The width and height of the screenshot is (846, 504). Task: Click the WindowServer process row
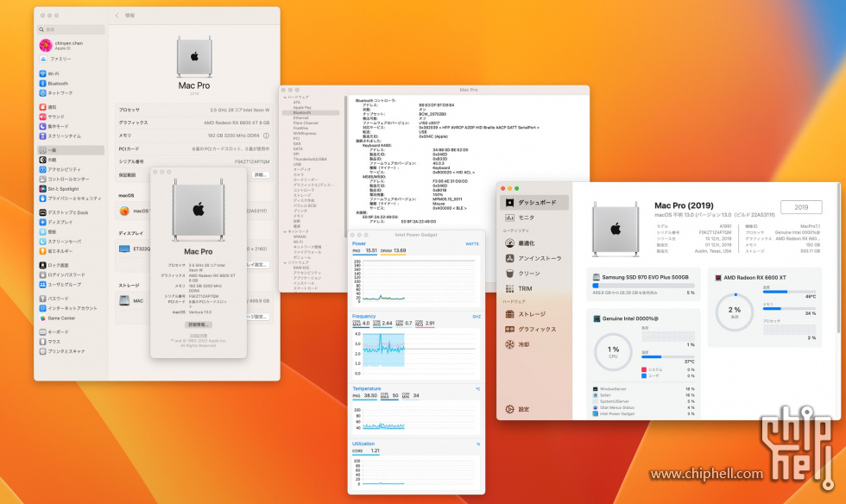(643, 389)
